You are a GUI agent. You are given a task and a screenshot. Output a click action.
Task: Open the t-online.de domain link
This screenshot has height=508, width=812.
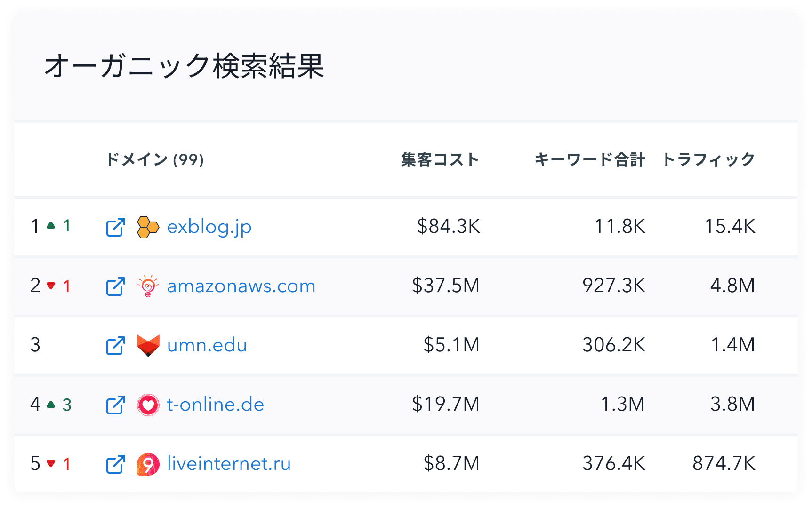(216, 405)
